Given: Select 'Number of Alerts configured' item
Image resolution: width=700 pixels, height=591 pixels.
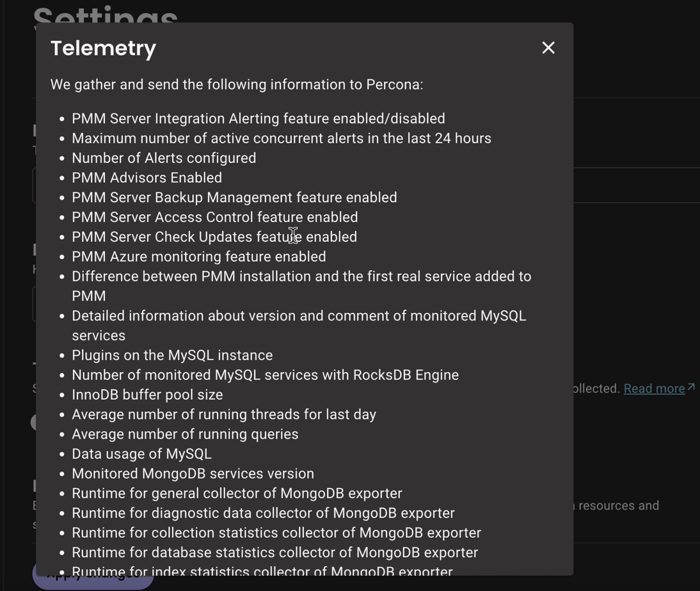Looking at the screenshot, I should pos(164,158).
